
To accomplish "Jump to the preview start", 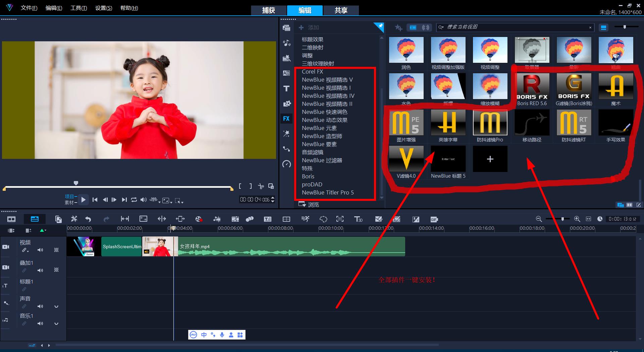I will point(95,200).
